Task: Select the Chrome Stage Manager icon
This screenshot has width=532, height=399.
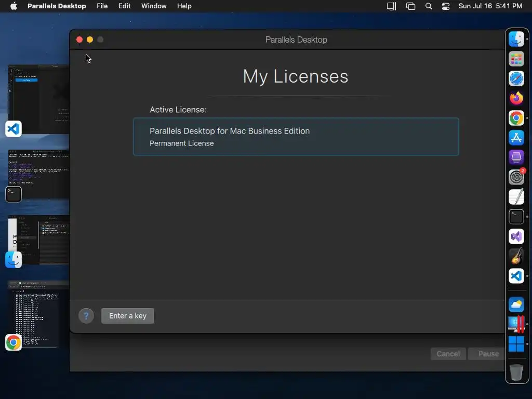Action: coord(13,342)
